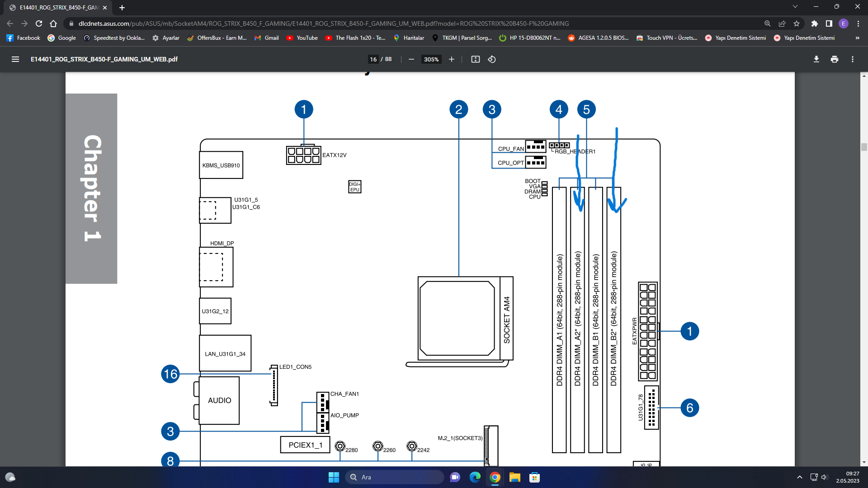Open File Explorer from the taskbar
This screenshot has width=868, height=488.
(514, 477)
